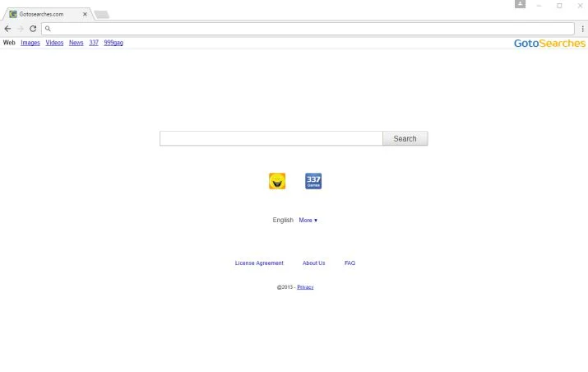The height and width of the screenshot is (372, 588).
Task: Open the yellow laughing face 999gag icon
Action: pos(277,181)
